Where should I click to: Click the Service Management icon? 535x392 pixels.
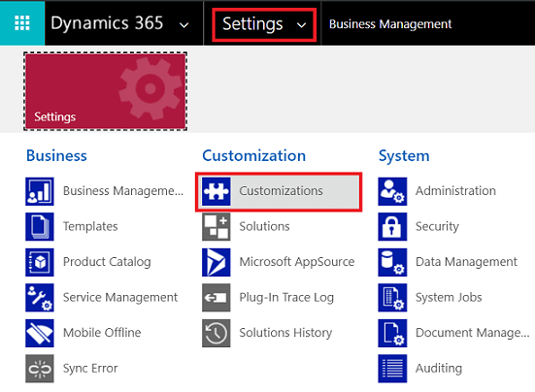tap(40, 298)
